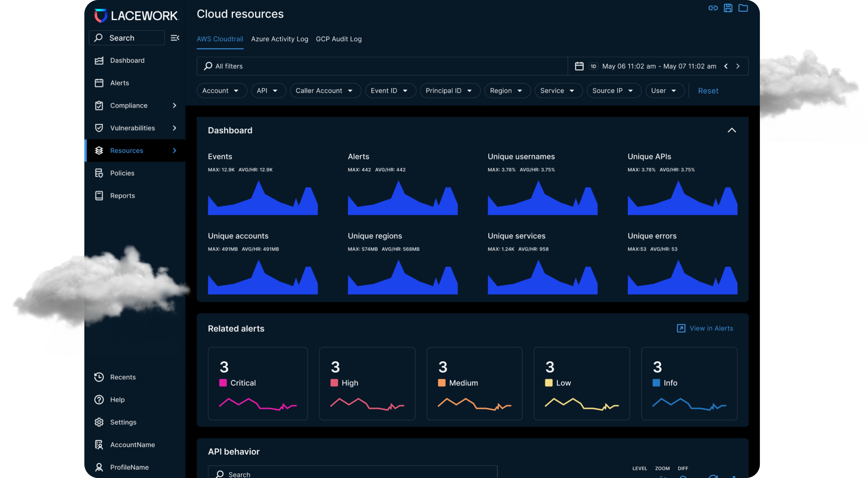Switch to the GCP Audit Log tab
Viewport: 868px width, 478px height.
click(x=338, y=39)
